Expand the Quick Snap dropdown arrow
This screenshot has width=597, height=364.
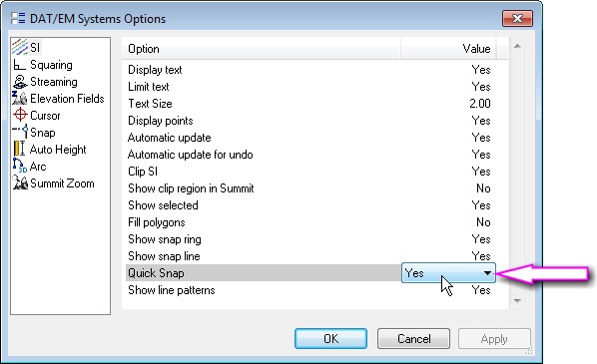tap(487, 273)
